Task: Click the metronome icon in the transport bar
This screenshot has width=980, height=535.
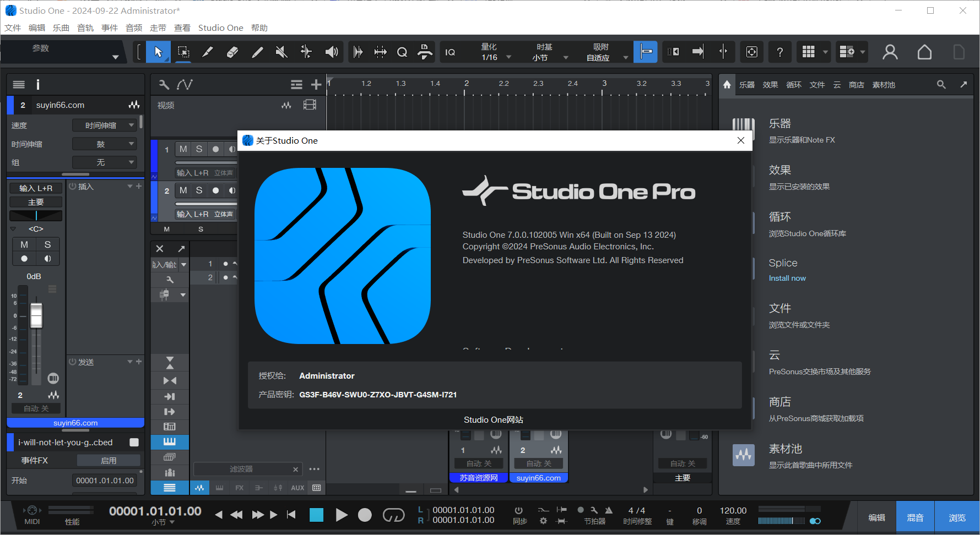Action: (608, 511)
